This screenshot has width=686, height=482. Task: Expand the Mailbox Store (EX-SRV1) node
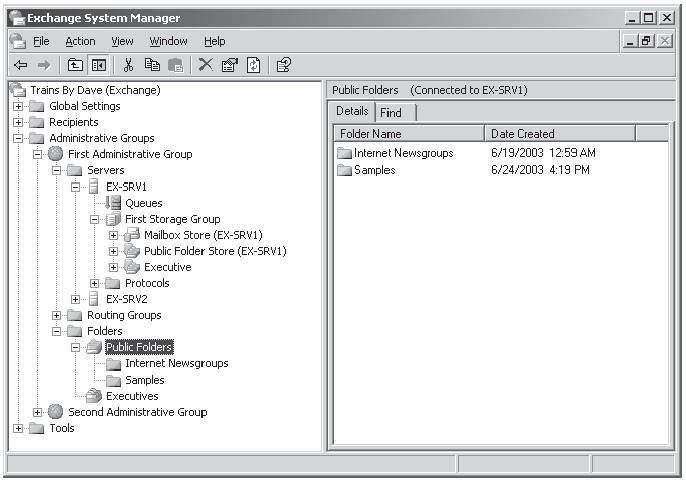pyautogui.click(x=113, y=235)
